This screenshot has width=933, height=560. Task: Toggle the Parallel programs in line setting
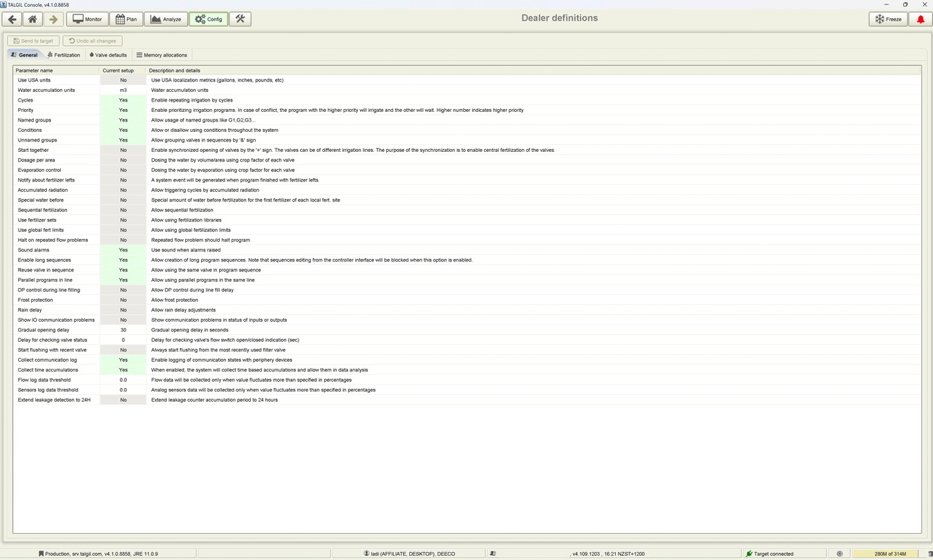click(123, 280)
